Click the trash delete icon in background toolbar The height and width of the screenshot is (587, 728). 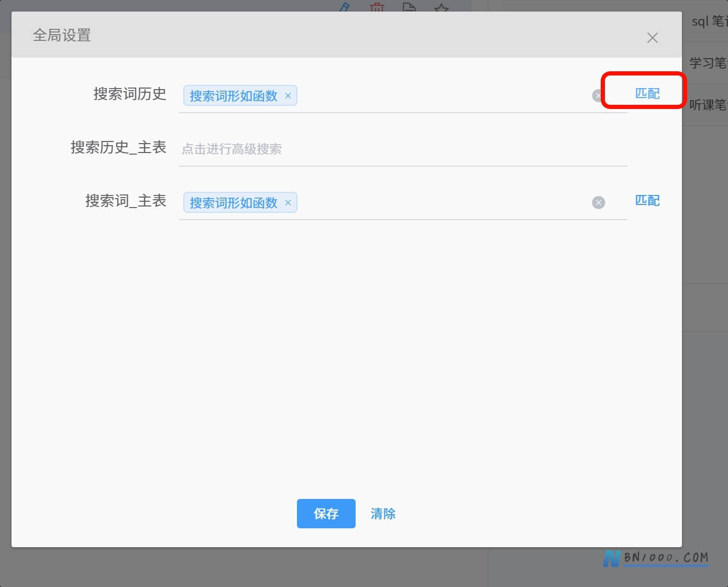click(377, 7)
